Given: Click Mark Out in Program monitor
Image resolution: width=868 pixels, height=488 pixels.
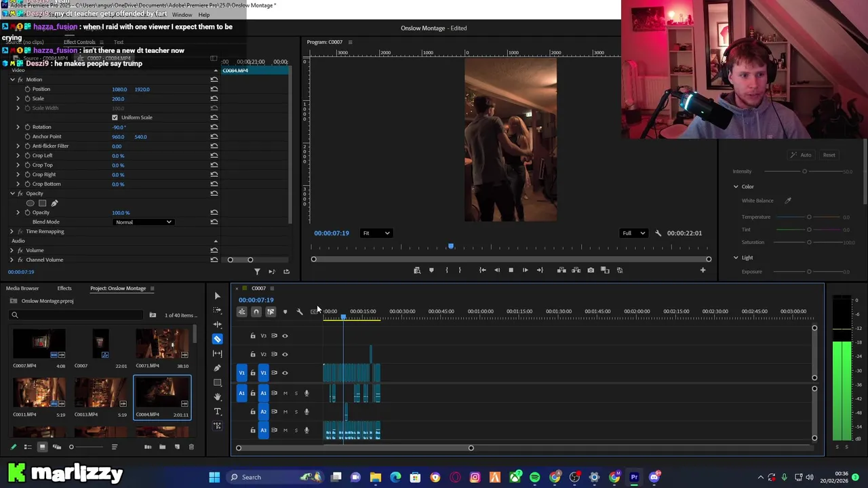Looking at the screenshot, I should tap(460, 270).
